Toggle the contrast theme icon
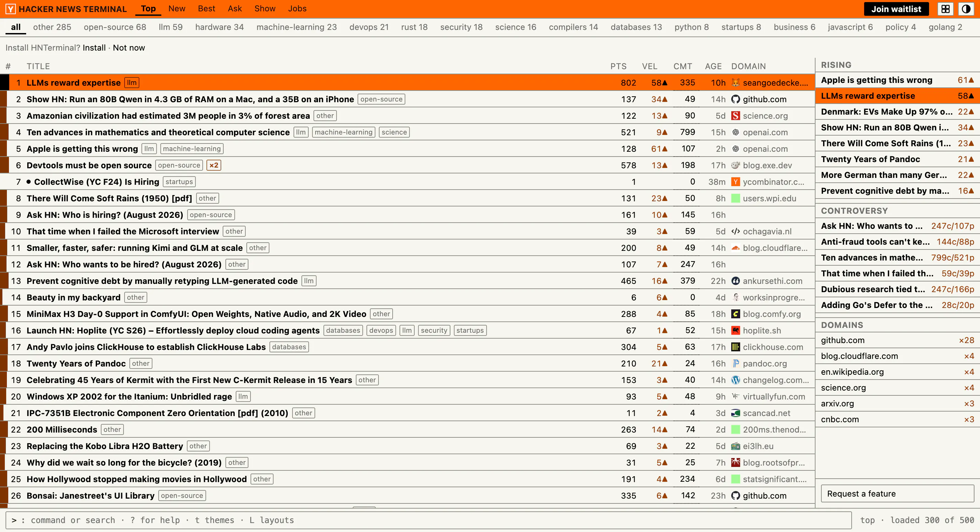 (966, 9)
